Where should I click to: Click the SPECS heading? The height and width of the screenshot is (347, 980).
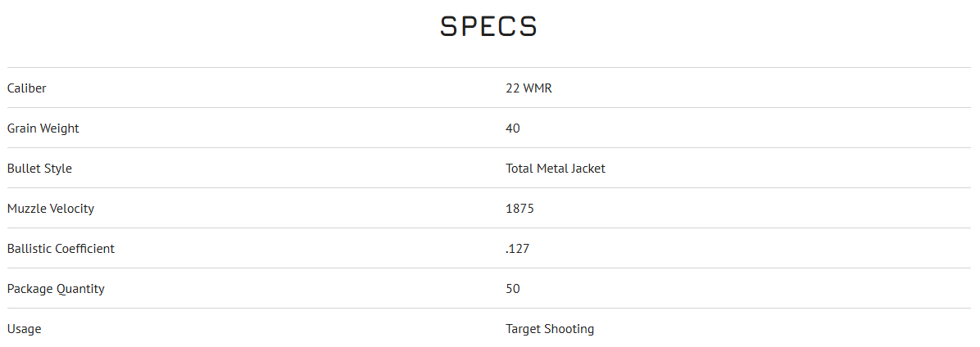488,27
